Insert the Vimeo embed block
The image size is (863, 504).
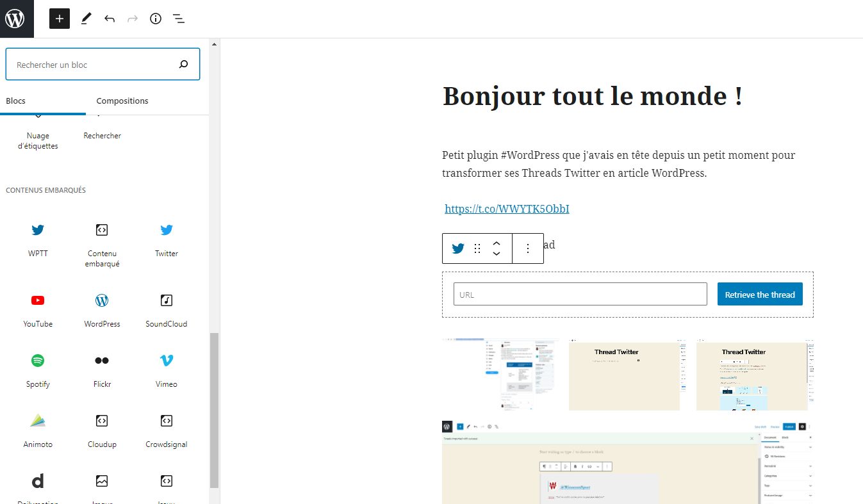[167, 371]
